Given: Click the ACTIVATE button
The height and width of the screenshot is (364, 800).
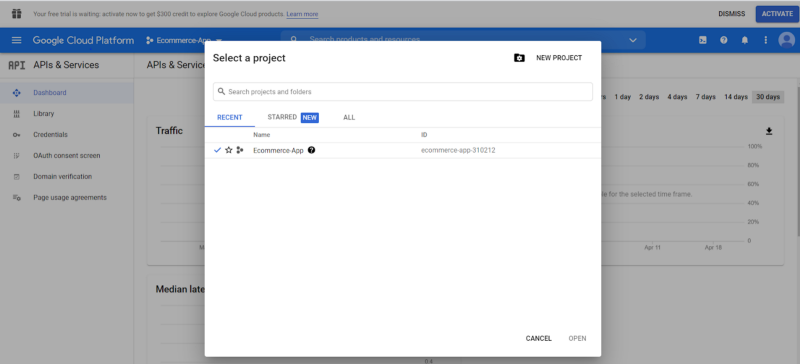Looking at the screenshot, I should click(777, 14).
